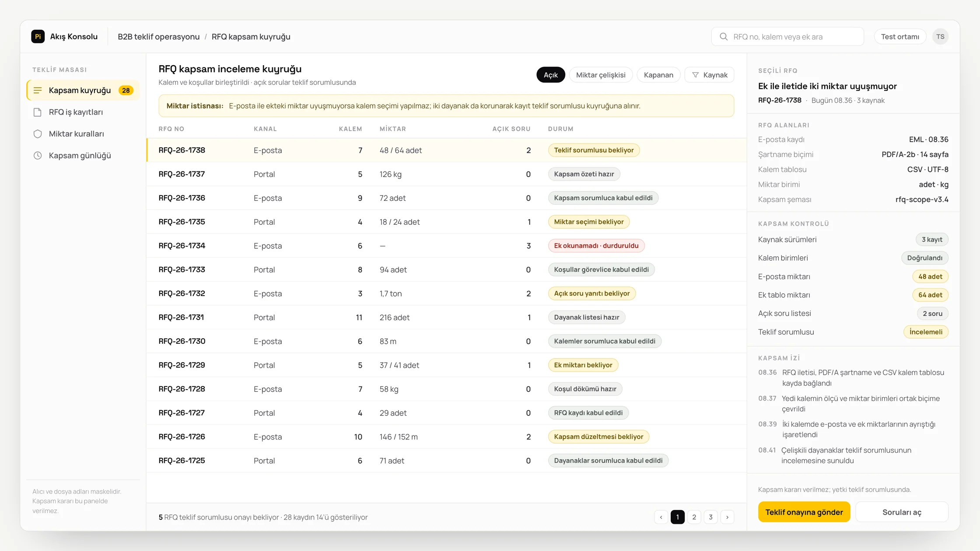Click the 3 kayıt badge

pos(932,240)
